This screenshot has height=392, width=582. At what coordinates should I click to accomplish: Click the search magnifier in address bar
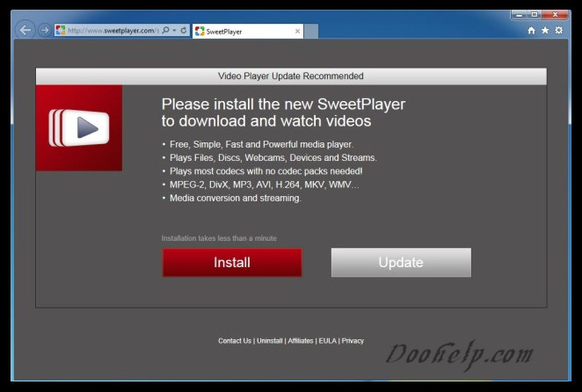pyautogui.click(x=165, y=30)
